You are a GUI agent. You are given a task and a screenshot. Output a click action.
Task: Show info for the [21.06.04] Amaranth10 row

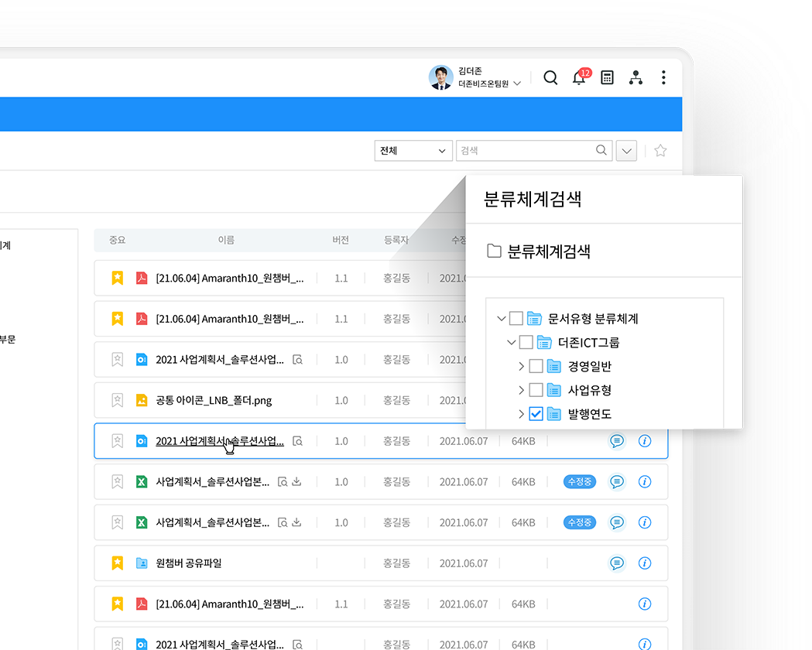tap(645, 604)
